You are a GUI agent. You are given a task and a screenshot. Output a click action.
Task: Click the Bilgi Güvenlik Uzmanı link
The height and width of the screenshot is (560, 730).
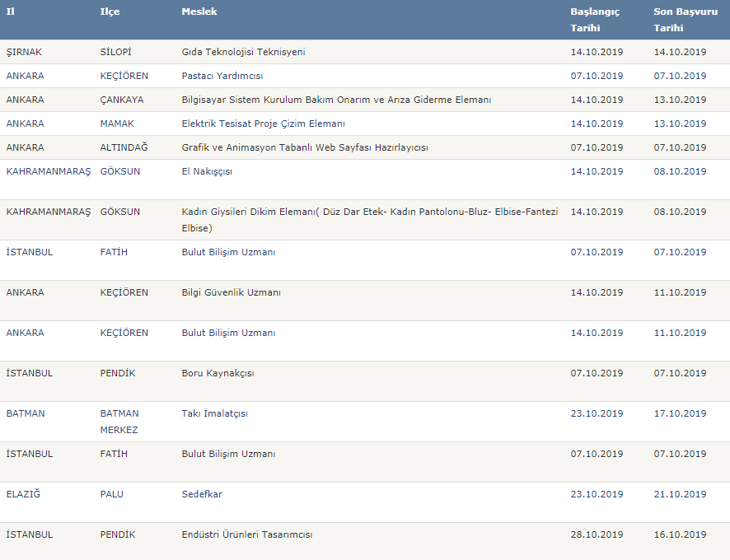point(231,292)
